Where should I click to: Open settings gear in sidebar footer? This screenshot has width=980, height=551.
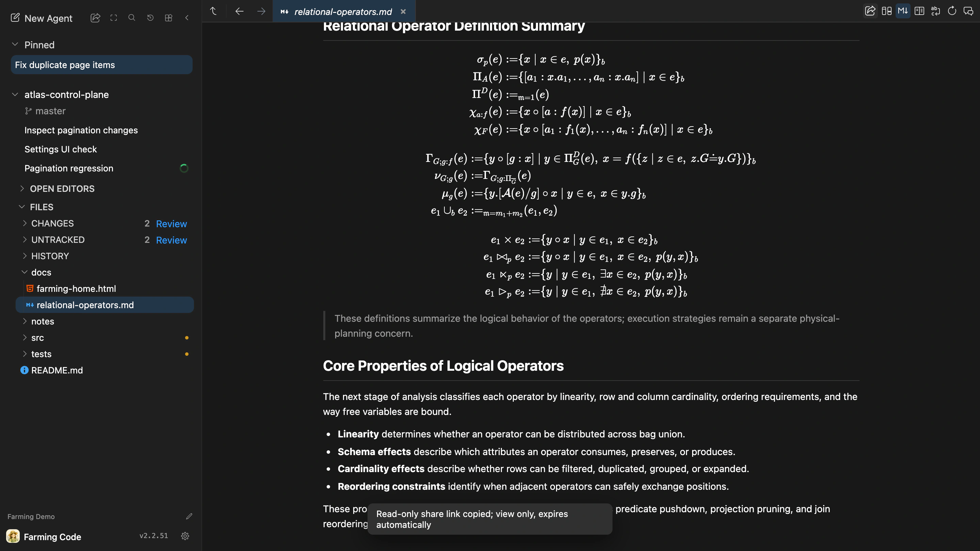click(185, 536)
